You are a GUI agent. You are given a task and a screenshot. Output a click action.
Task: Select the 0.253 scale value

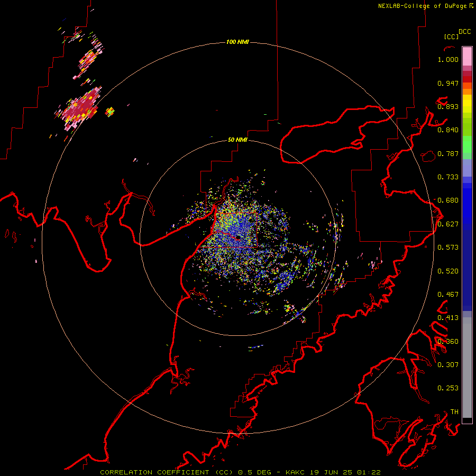point(448,388)
